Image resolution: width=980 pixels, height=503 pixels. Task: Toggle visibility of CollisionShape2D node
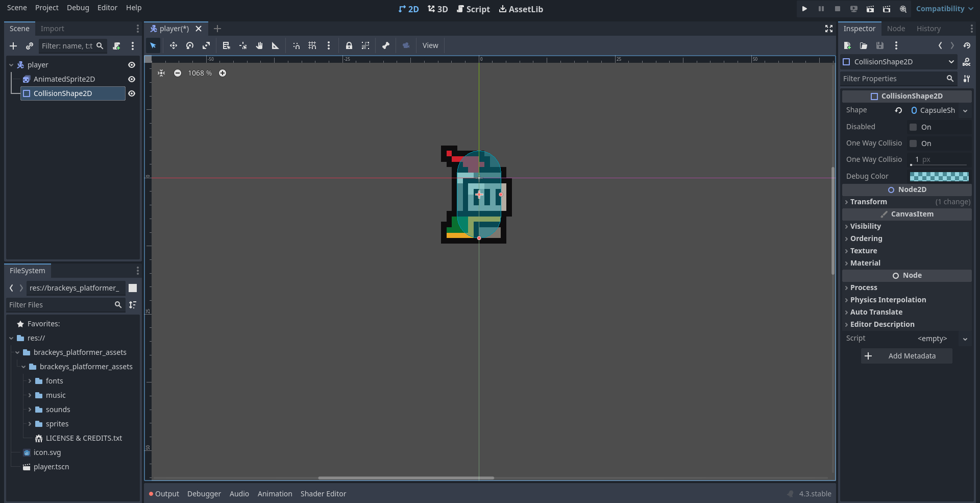point(132,93)
